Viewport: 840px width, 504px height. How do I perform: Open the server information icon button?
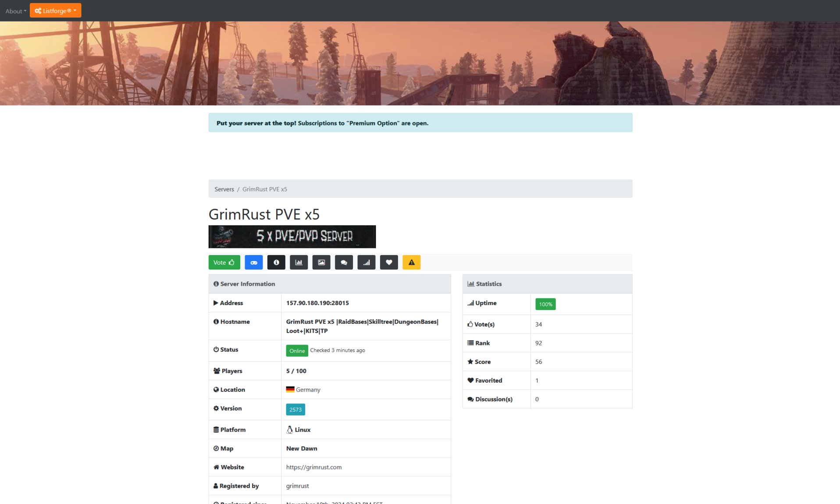(276, 263)
